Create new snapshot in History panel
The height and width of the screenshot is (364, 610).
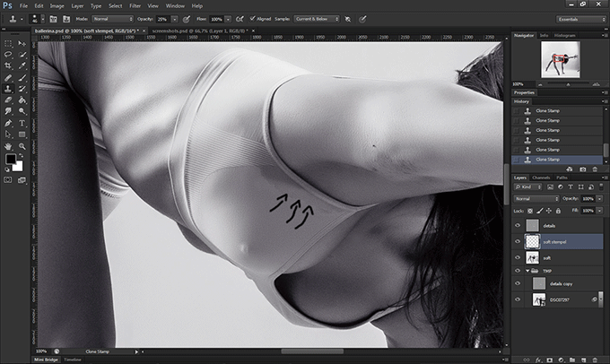pyautogui.click(x=582, y=169)
